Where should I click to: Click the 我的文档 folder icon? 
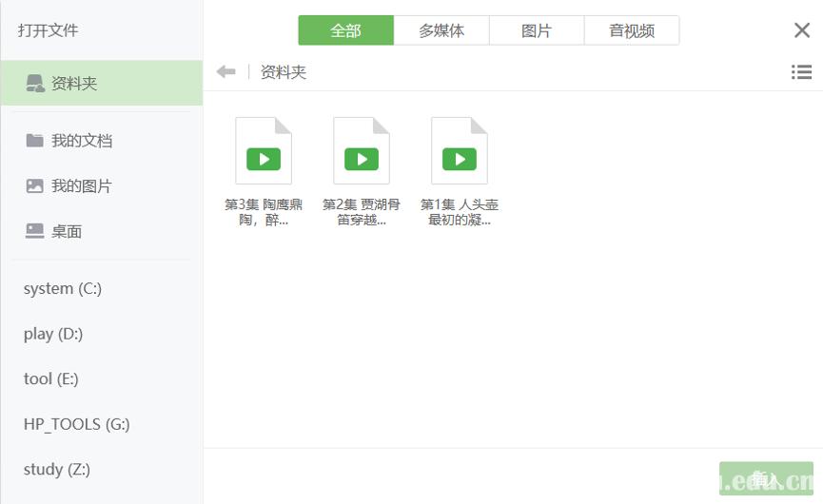[x=35, y=141]
